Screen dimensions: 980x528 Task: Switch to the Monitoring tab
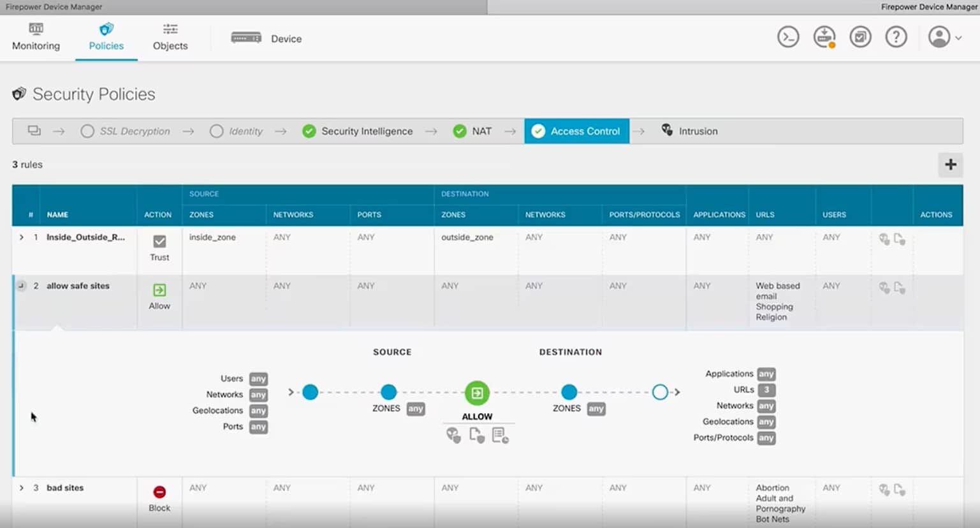[x=36, y=38]
